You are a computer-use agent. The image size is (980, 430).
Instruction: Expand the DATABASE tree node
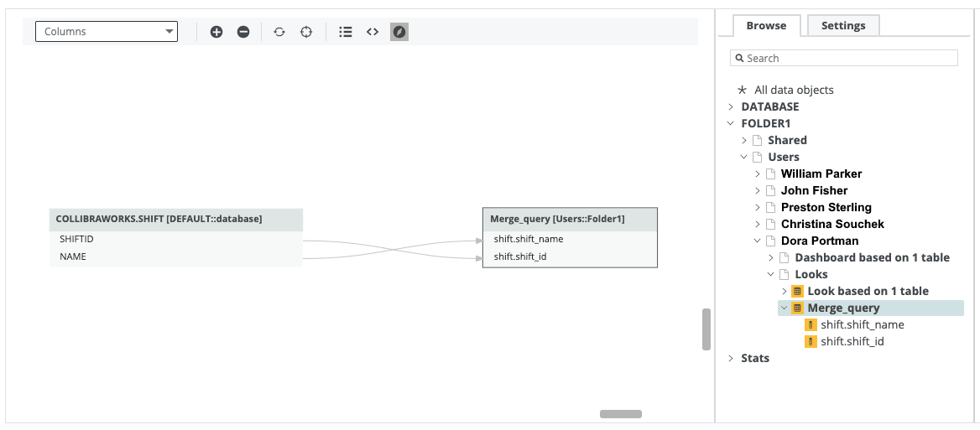click(x=731, y=107)
